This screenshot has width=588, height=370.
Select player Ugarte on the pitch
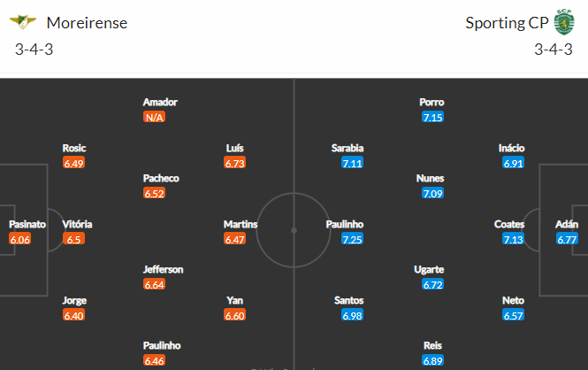(x=429, y=269)
